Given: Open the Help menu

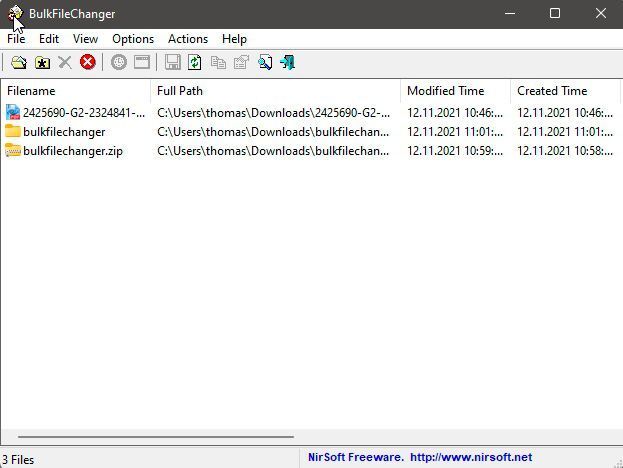Looking at the screenshot, I should click(234, 39).
